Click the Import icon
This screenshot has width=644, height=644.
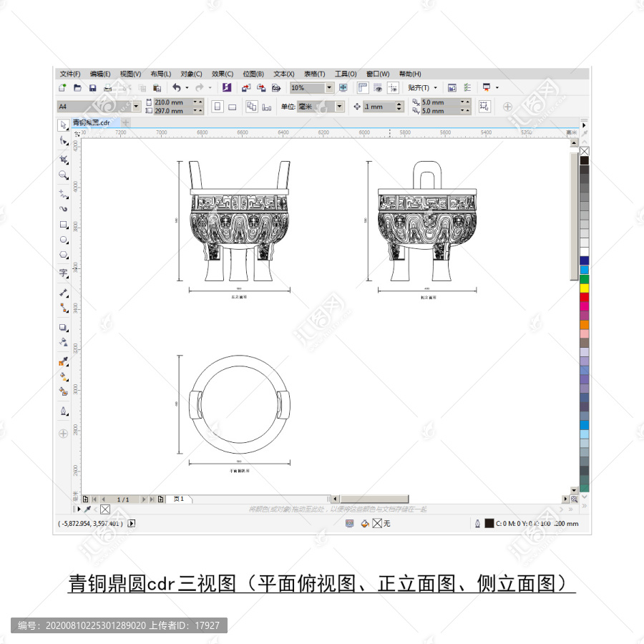pyautogui.click(x=246, y=87)
